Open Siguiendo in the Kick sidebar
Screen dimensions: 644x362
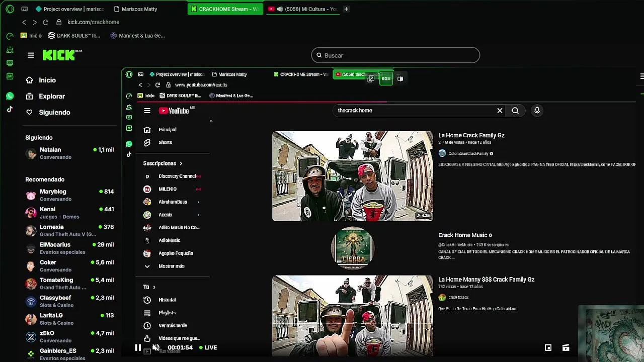(48, 112)
